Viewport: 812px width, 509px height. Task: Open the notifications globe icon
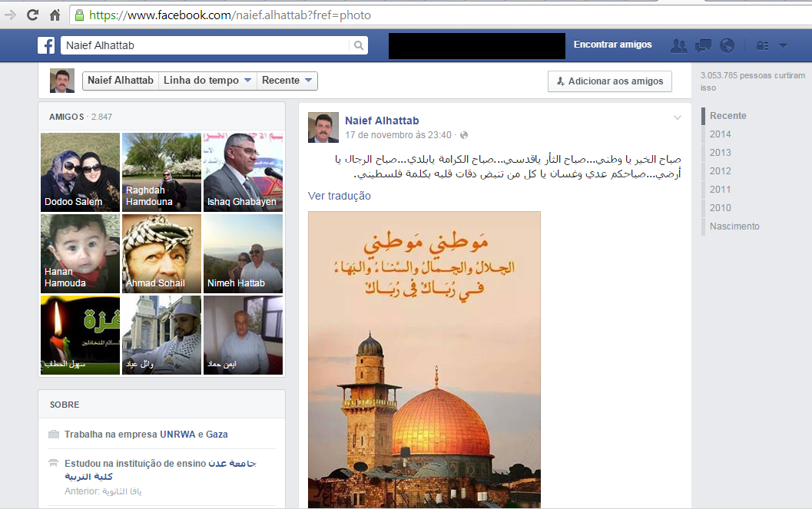(x=727, y=45)
